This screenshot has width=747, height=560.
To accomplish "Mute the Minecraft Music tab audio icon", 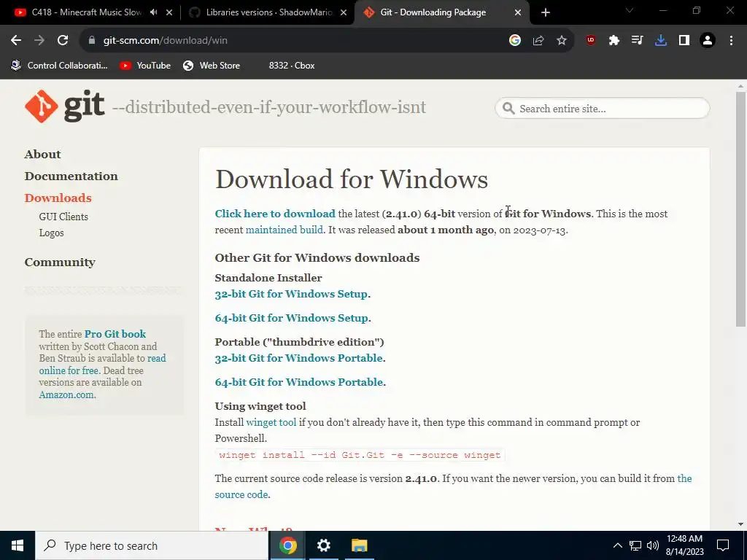I will pyautogui.click(x=153, y=12).
